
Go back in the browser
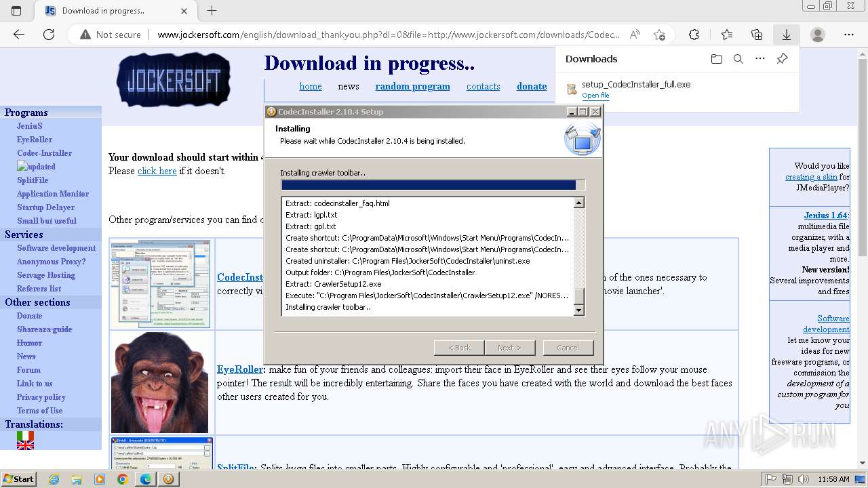click(19, 35)
